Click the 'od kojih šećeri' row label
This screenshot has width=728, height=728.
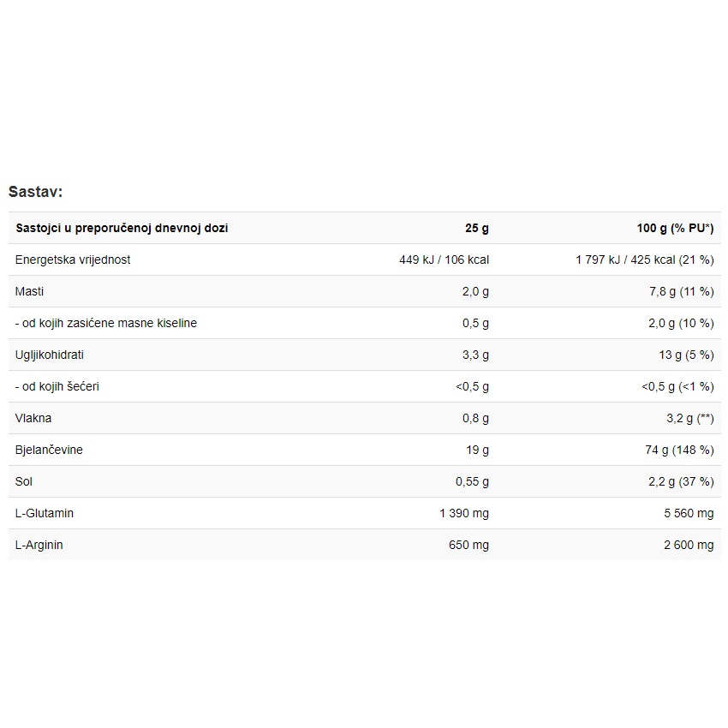(x=57, y=386)
